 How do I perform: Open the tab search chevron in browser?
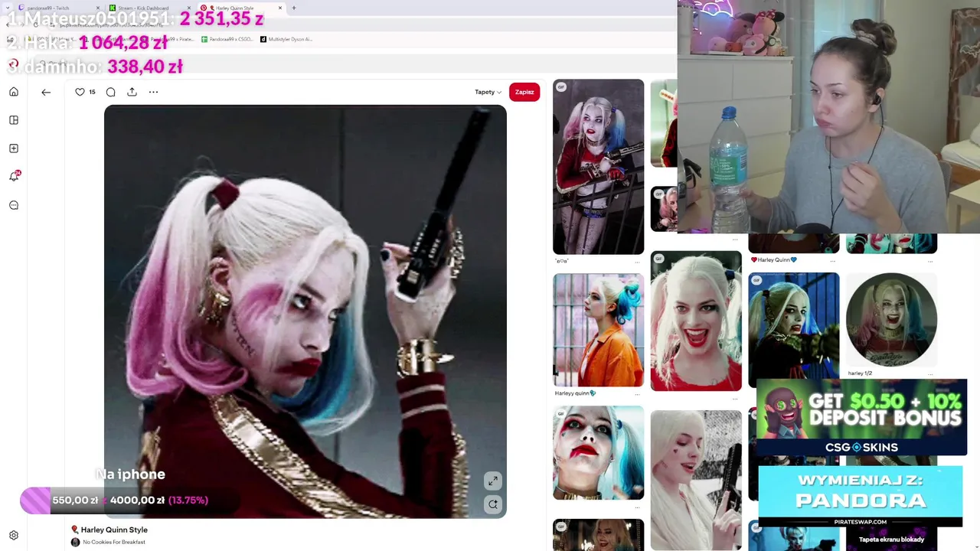[x=8, y=8]
